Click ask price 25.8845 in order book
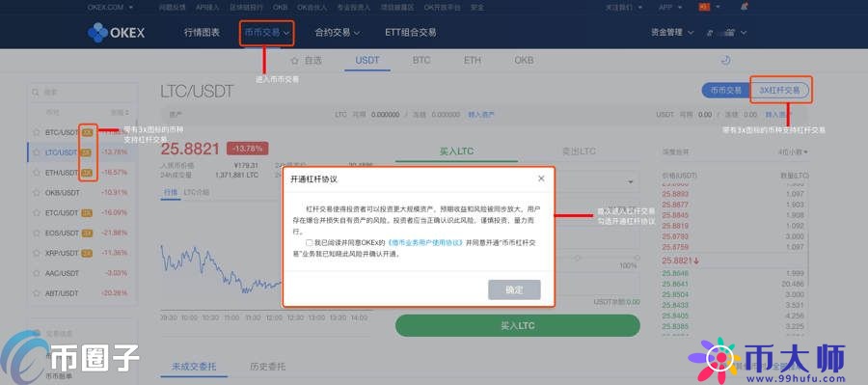The width and height of the screenshot is (868, 385). click(x=675, y=215)
